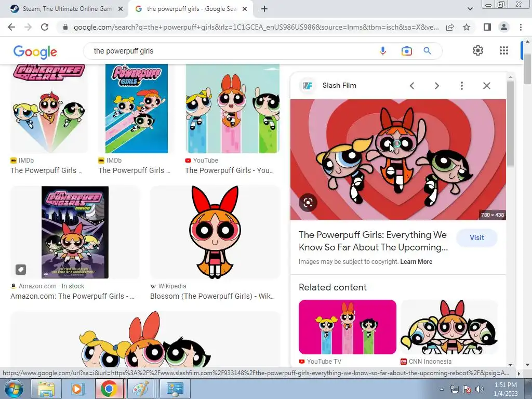Bookmark this page with the star icon
532x399 pixels.
[467, 27]
